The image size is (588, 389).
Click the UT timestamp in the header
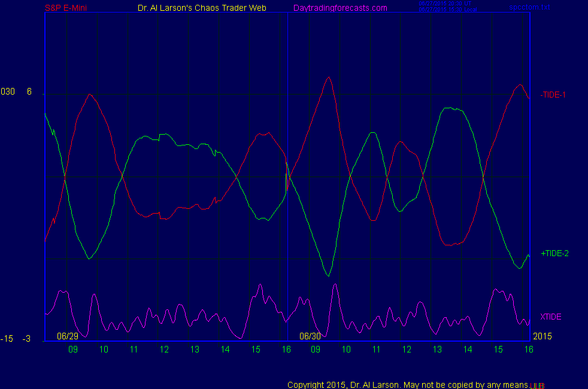pyautogui.click(x=445, y=4)
